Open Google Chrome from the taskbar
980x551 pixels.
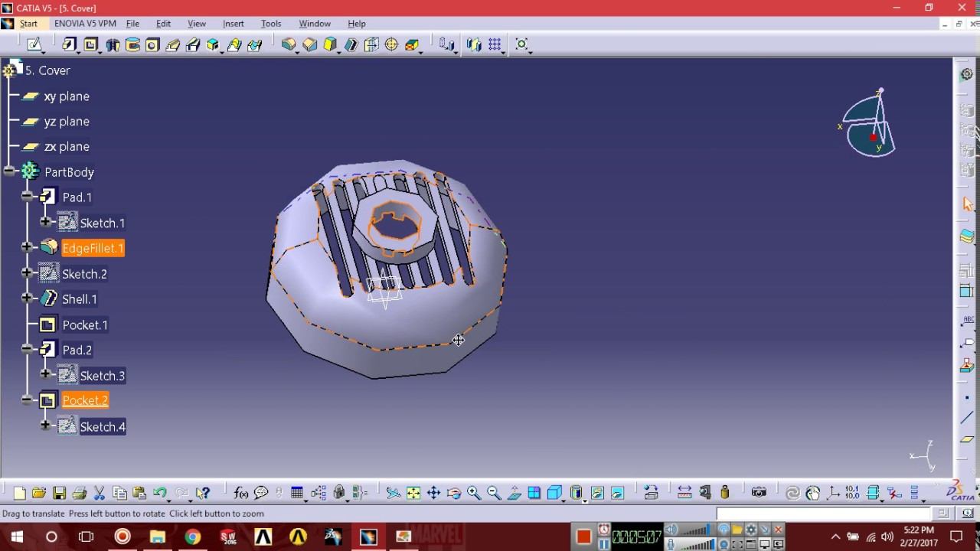click(192, 537)
